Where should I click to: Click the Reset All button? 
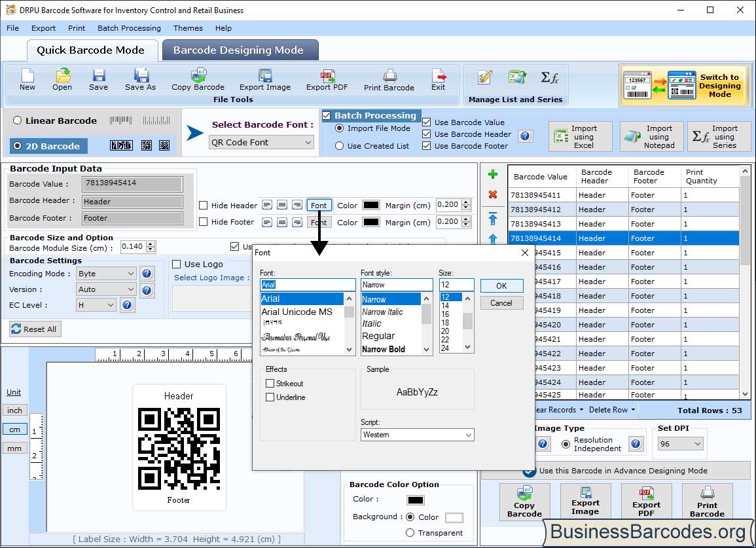tap(35, 329)
